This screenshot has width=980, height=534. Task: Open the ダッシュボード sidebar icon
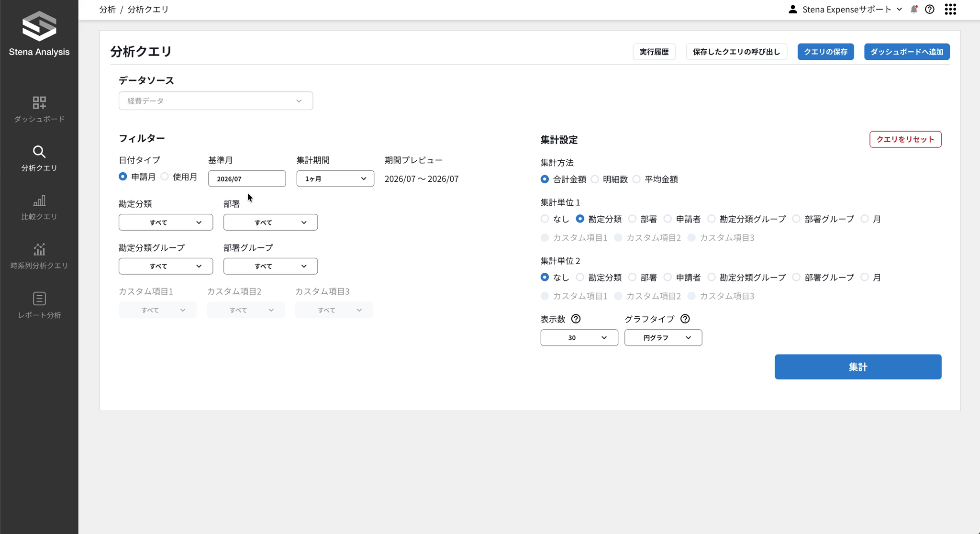tap(39, 102)
